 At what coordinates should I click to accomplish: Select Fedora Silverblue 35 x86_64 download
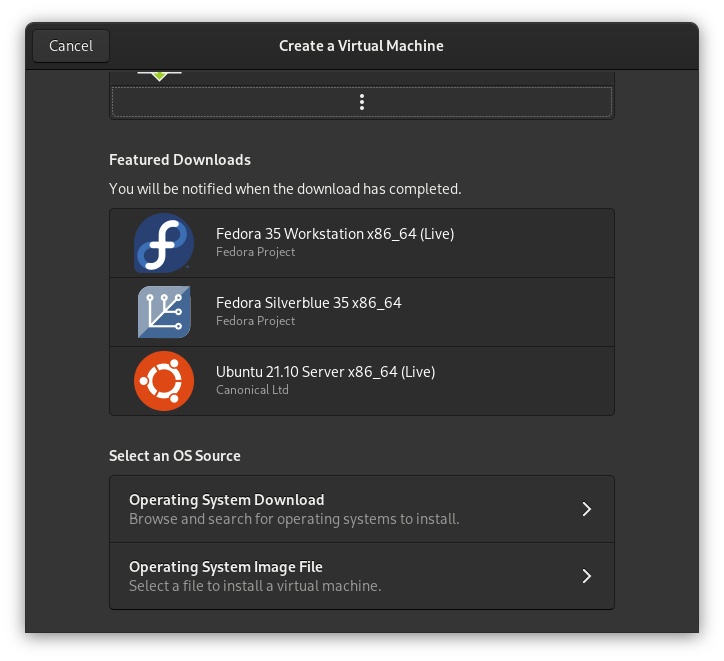pos(362,312)
